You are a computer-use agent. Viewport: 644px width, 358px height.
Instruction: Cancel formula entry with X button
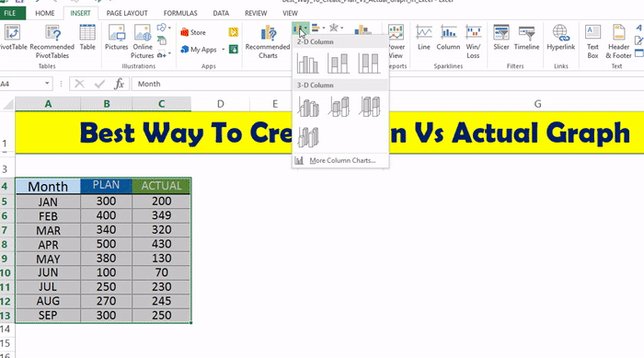pos(80,84)
